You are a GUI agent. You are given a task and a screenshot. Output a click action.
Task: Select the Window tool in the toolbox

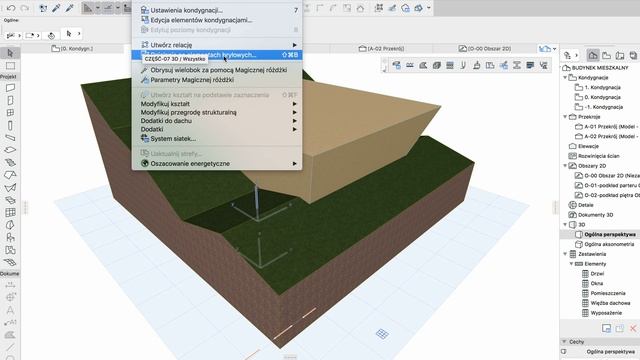pyautogui.click(x=10, y=113)
